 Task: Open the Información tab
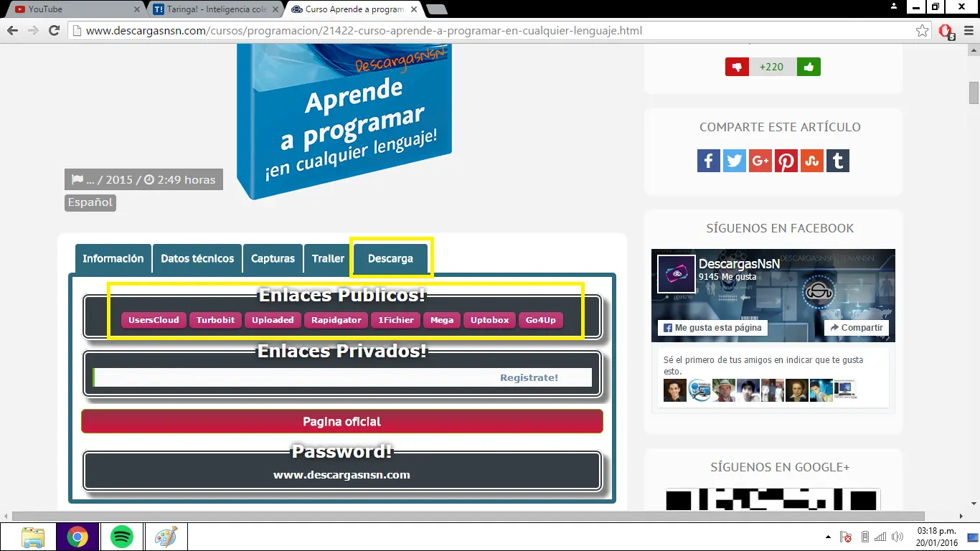click(x=113, y=258)
